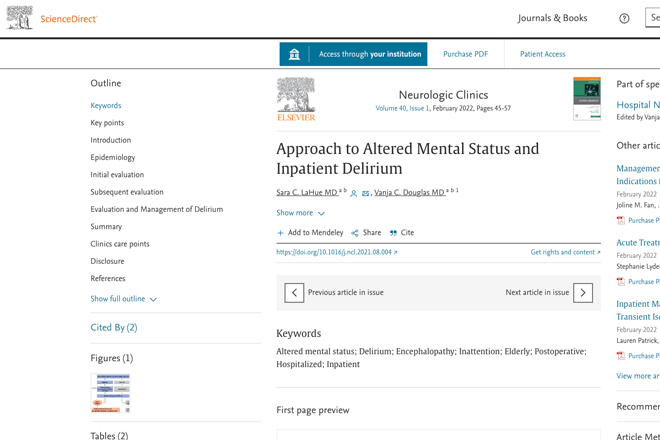Click the plus icon for Add to Mendeley
This screenshot has height=440, width=660.
coord(280,233)
